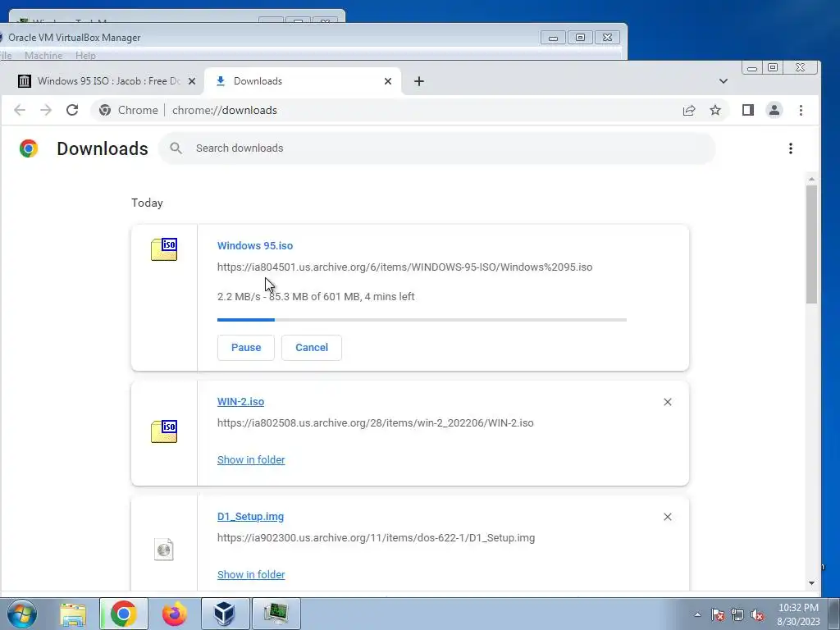This screenshot has height=630, width=840.
Task: Reload the Chrome downloads page
Action: [72, 111]
